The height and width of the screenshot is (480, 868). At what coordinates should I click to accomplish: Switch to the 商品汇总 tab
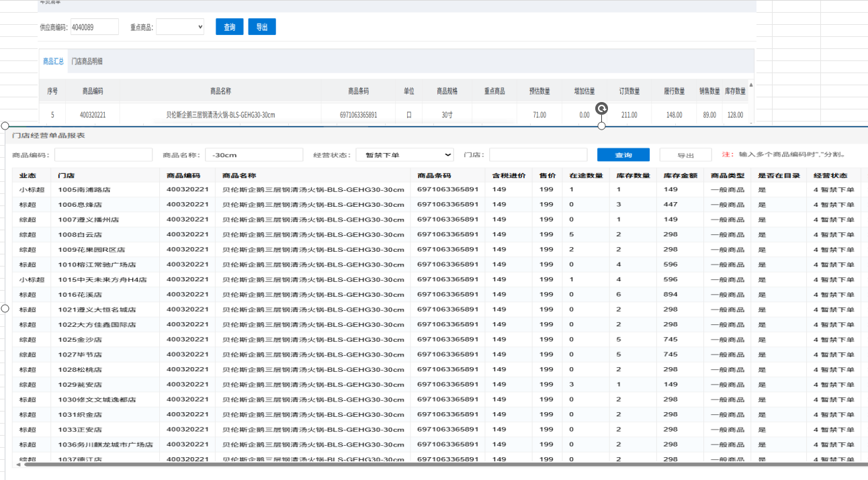[53, 61]
